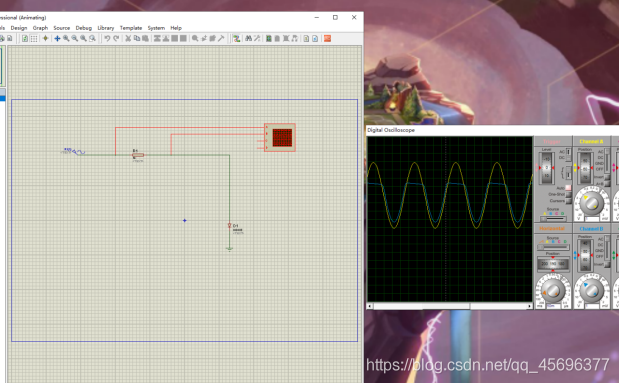Flip the Trigger AC/DC coupling switch
This screenshot has width=620, height=384.
click(568, 154)
